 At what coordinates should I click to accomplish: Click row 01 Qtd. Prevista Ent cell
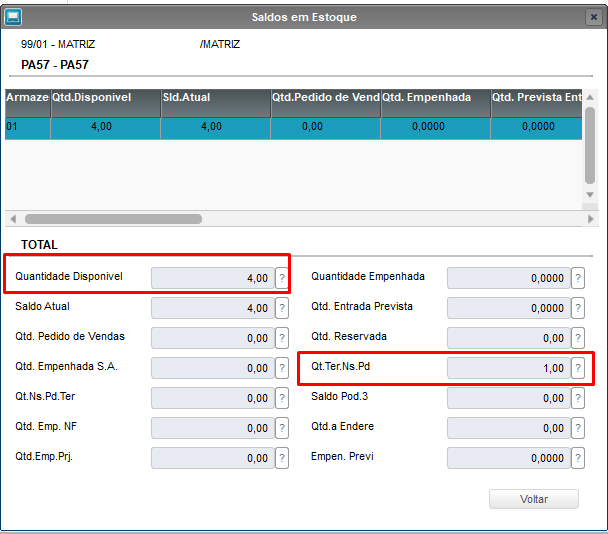[x=537, y=128]
